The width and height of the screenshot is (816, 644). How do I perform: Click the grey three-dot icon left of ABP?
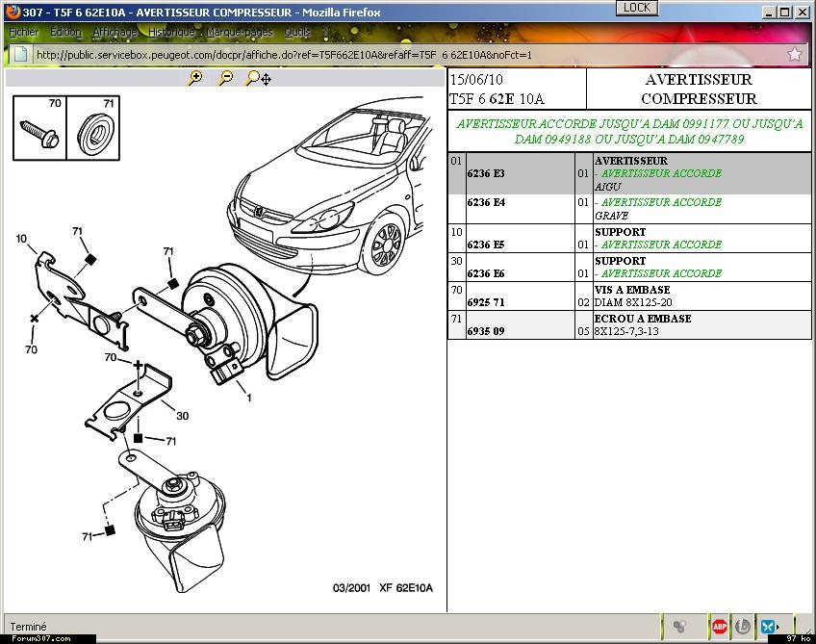[679, 626]
